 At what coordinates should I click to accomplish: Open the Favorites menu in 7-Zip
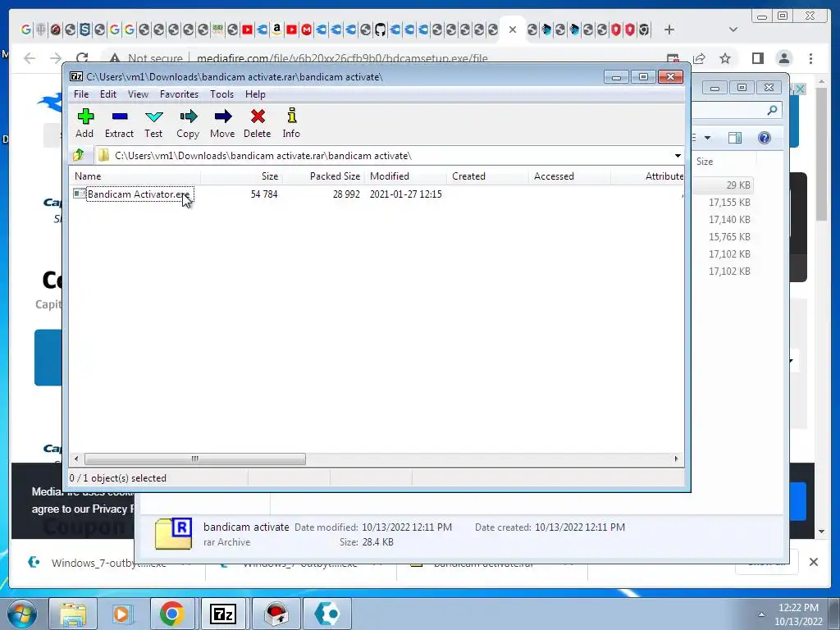point(179,94)
